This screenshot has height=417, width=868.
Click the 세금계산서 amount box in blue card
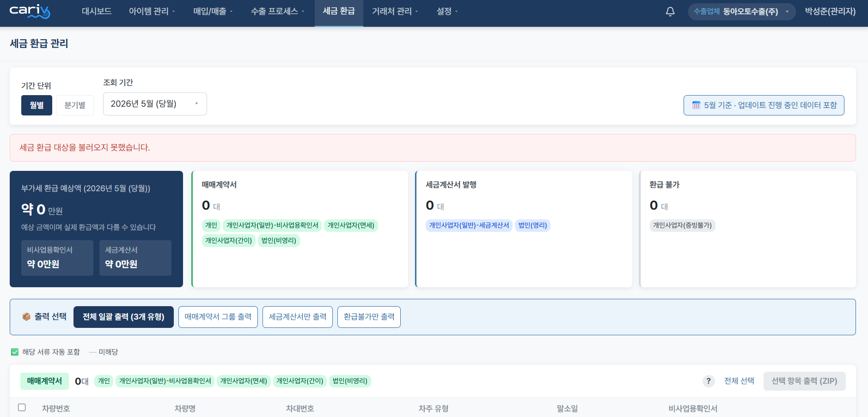pos(135,258)
